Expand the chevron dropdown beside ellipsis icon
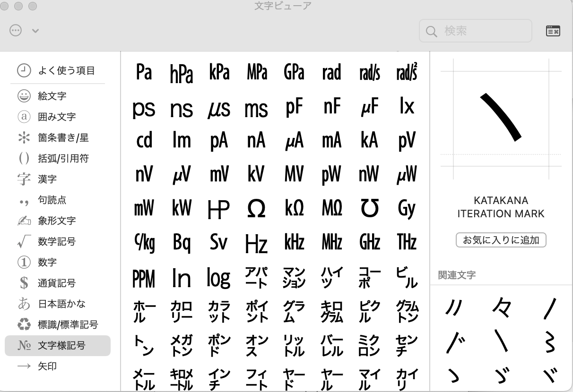 coord(35,31)
